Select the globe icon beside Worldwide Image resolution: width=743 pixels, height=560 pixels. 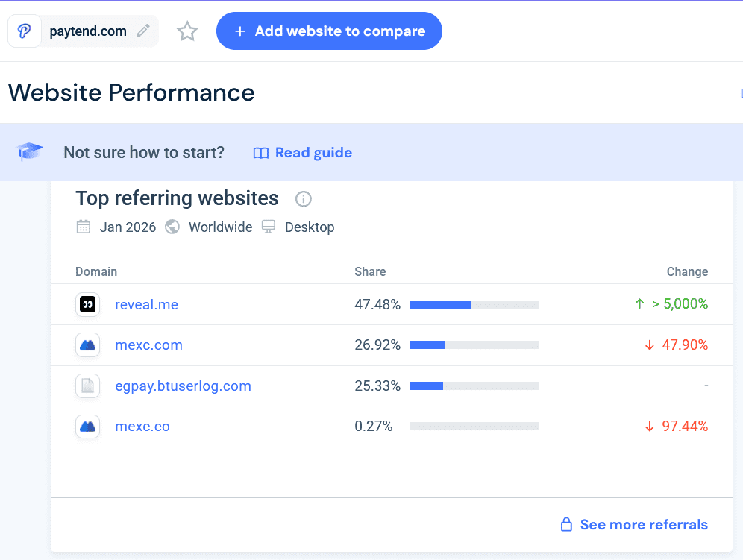[x=172, y=227]
